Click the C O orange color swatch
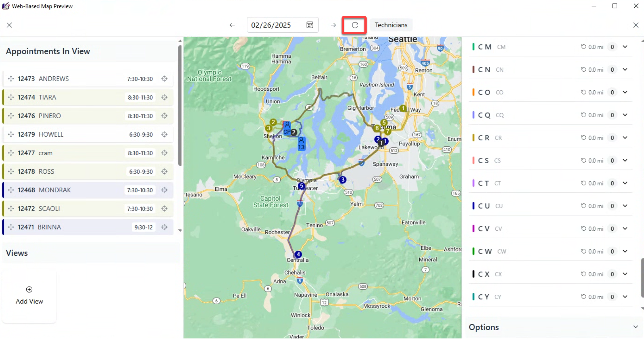 473,92
